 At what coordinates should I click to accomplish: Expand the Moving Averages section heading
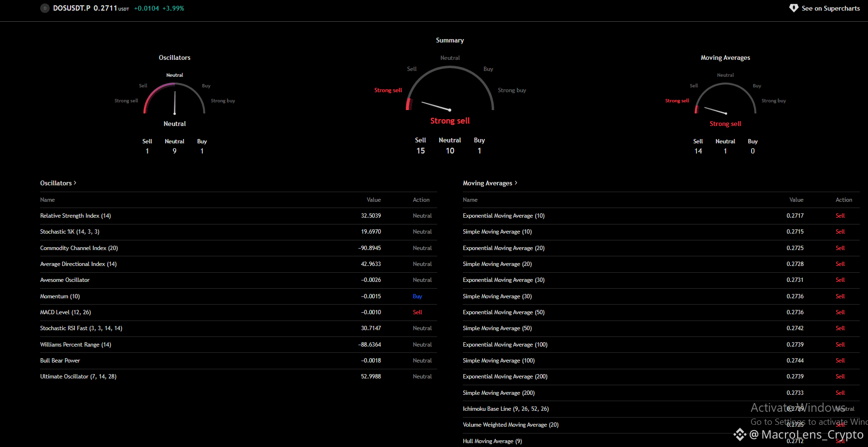point(490,183)
